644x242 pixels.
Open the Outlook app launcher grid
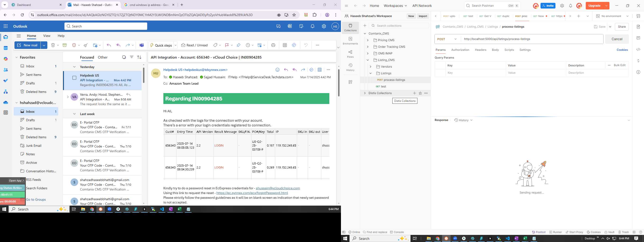click(5, 26)
